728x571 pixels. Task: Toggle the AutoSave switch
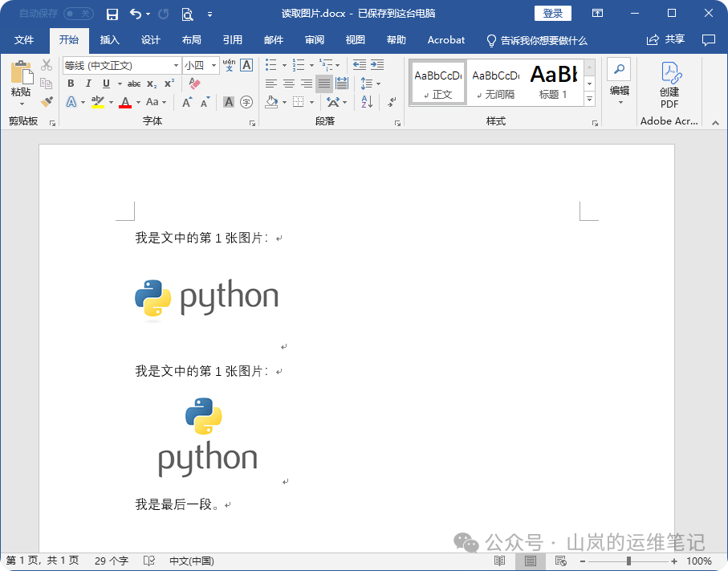(x=79, y=14)
